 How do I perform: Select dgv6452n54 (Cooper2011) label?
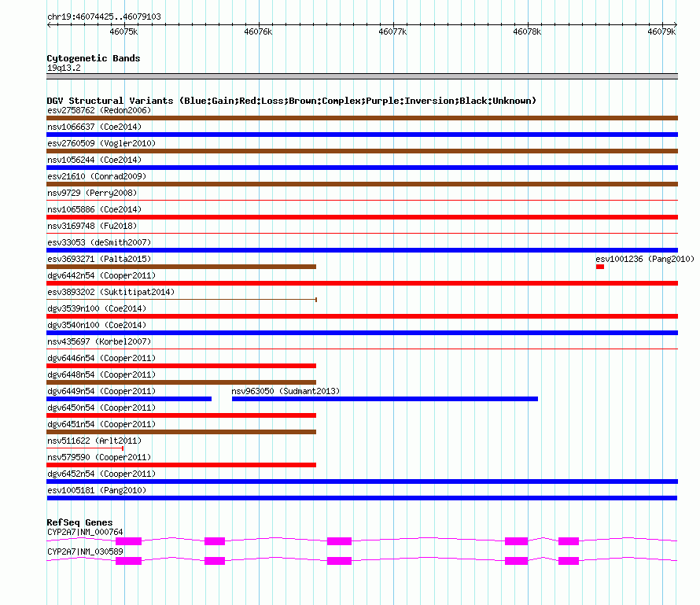click(x=101, y=474)
